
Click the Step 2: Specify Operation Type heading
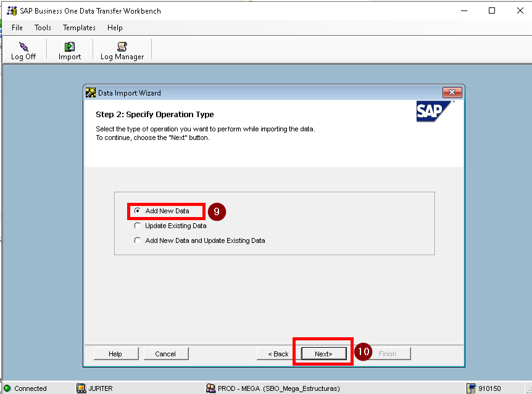tap(155, 114)
